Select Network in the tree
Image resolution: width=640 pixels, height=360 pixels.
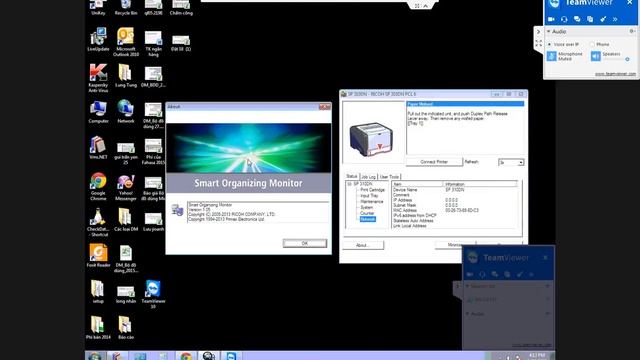(367, 219)
